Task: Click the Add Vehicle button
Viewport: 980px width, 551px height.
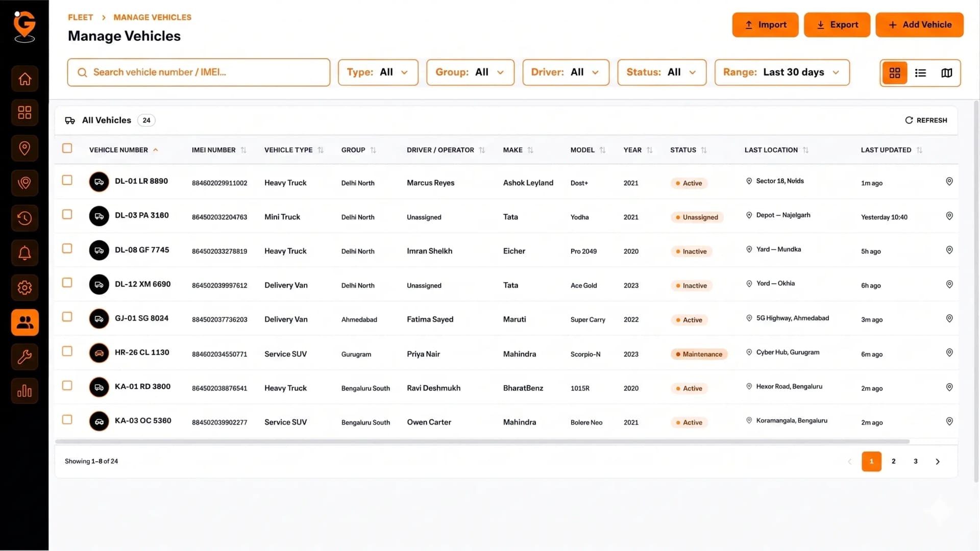Action: coord(919,25)
